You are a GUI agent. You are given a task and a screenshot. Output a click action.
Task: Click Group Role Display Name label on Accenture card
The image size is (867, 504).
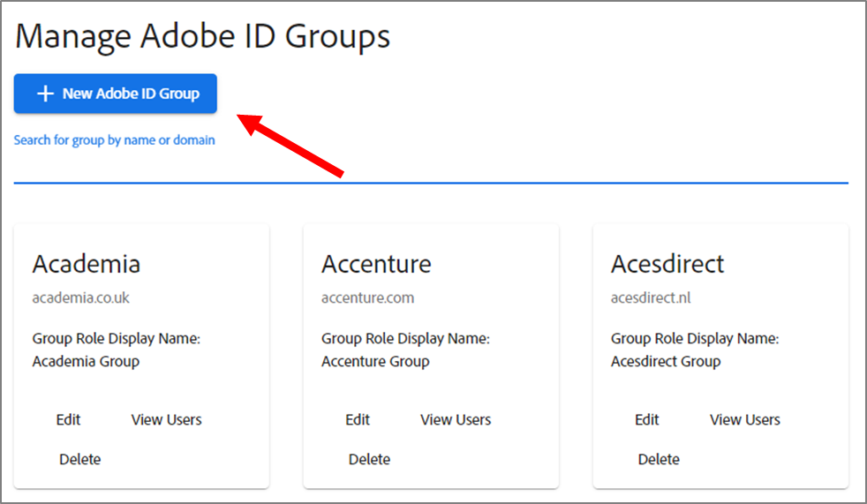(405, 338)
